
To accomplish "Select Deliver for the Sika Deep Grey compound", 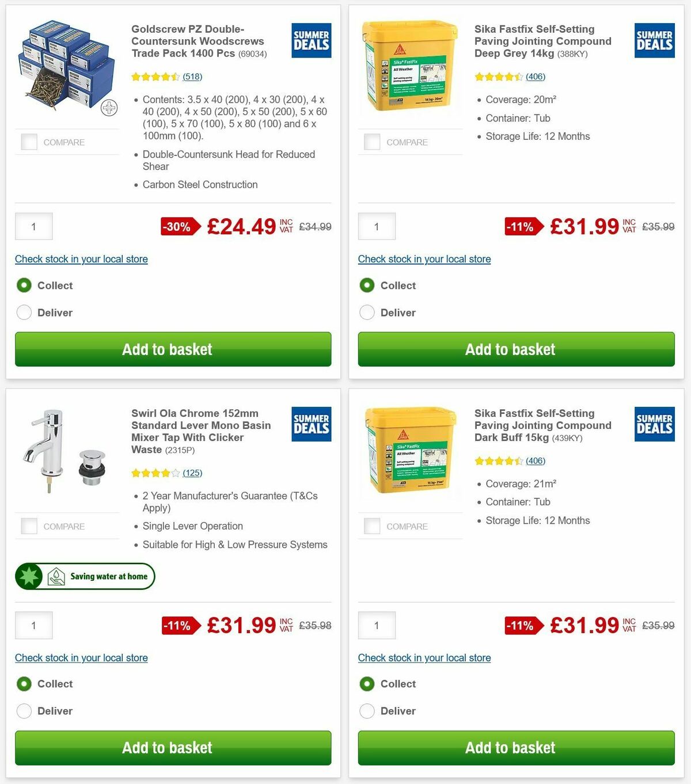I will (367, 313).
